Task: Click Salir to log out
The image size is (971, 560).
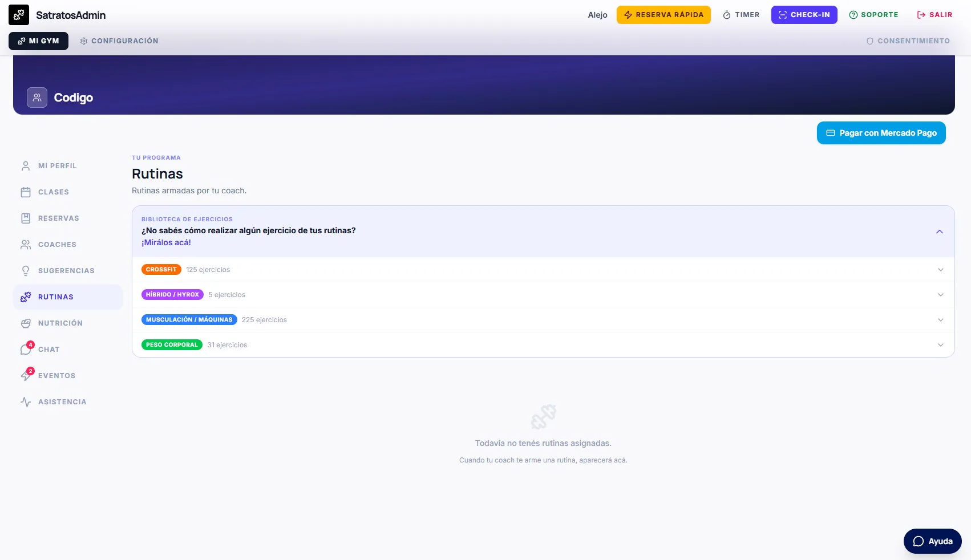Action: pos(934,15)
